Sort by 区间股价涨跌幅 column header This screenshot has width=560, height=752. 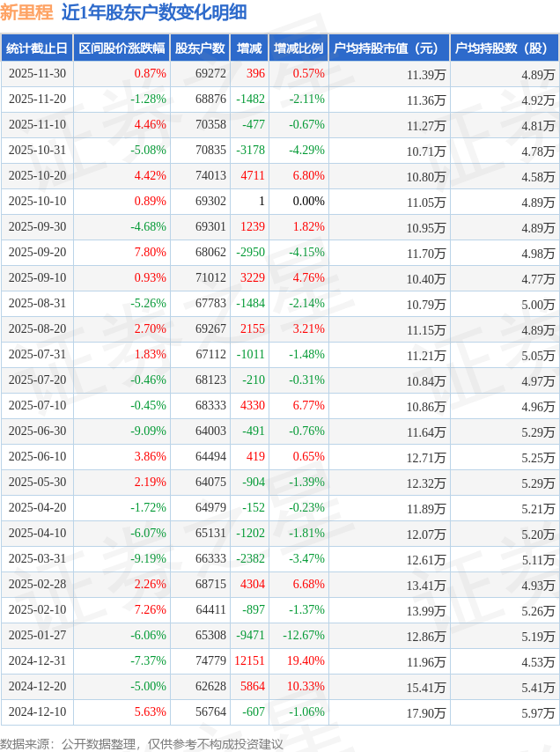pos(122,48)
